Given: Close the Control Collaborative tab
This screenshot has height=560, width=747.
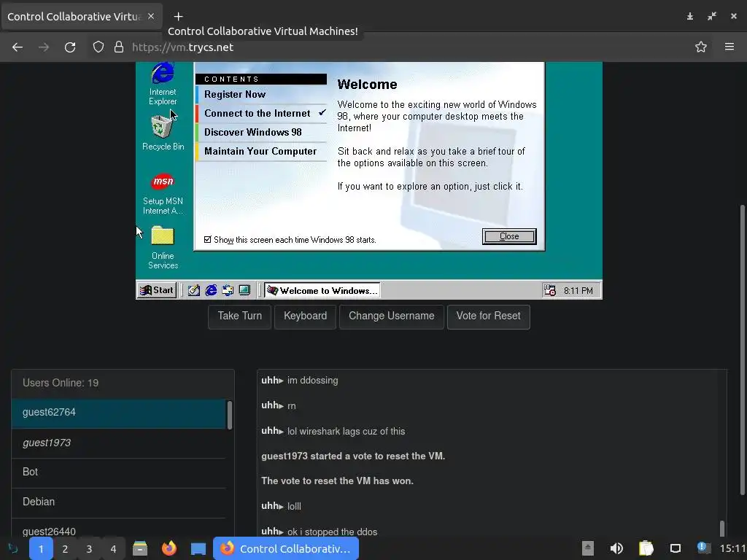Looking at the screenshot, I should click(151, 16).
